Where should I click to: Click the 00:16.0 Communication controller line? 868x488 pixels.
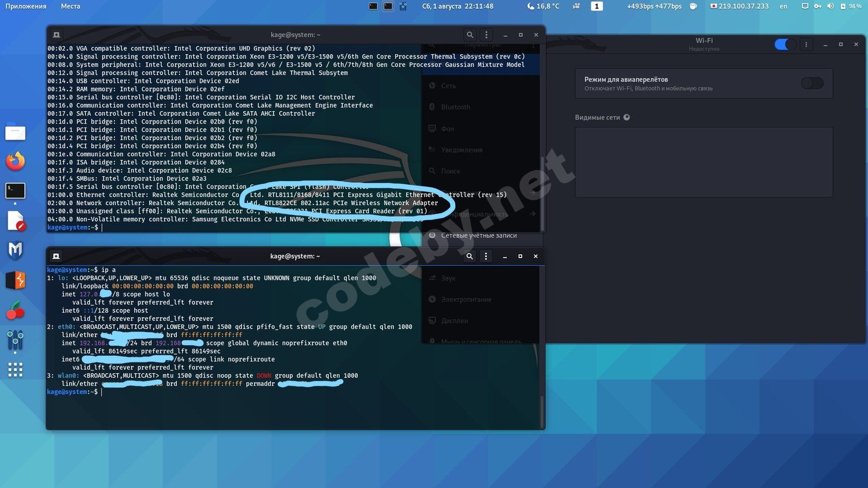[x=210, y=105]
